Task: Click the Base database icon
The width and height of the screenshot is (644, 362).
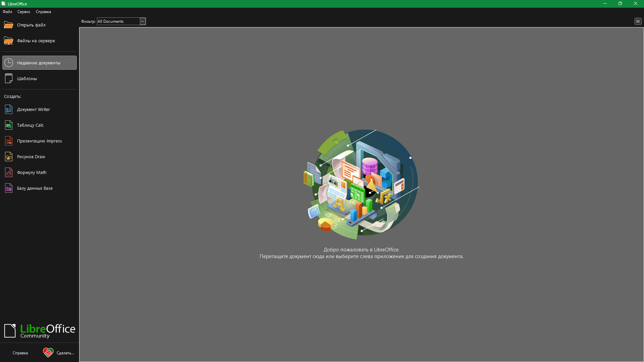Action: tap(9, 188)
